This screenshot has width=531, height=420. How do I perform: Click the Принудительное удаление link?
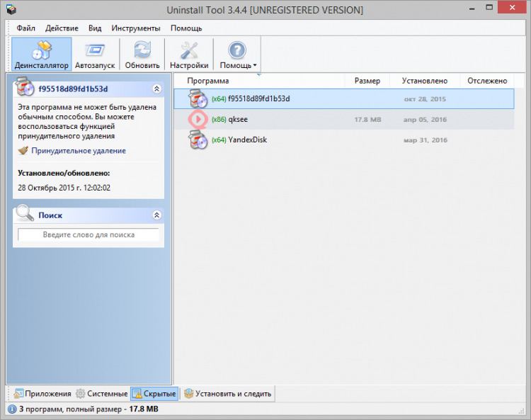click(79, 151)
